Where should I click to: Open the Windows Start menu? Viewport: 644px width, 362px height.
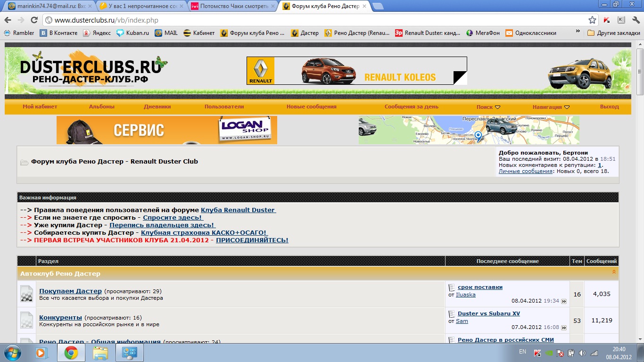click(12, 353)
